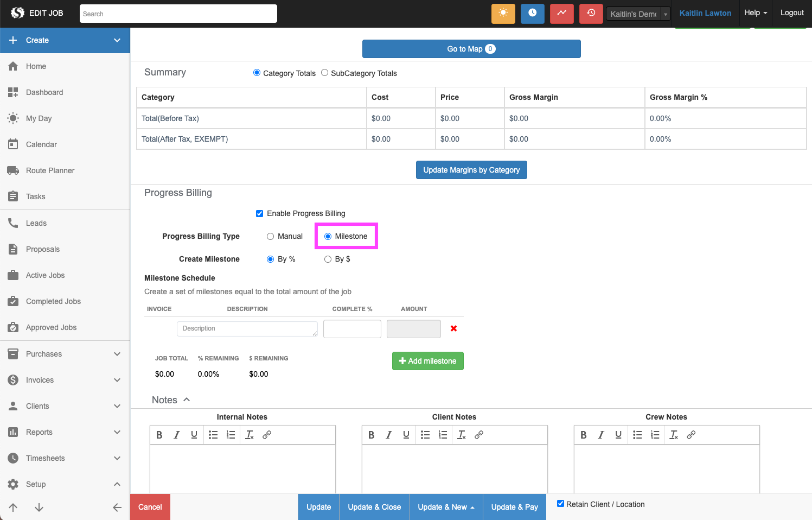This screenshot has width=812, height=520.
Task: Open the Help menu
Action: click(755, 13)
